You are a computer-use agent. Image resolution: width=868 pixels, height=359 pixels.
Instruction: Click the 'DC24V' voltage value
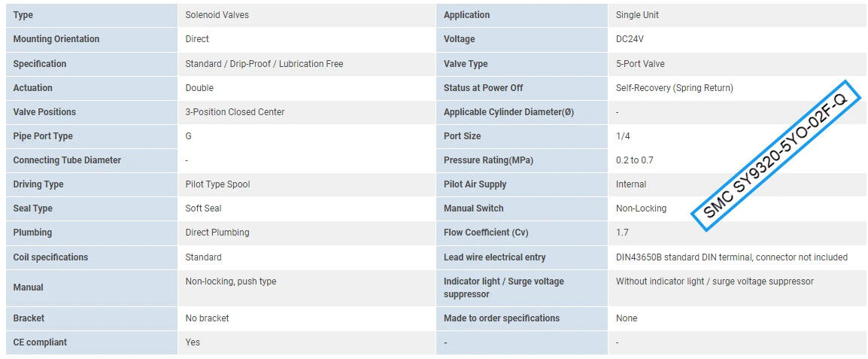(630, 39)
